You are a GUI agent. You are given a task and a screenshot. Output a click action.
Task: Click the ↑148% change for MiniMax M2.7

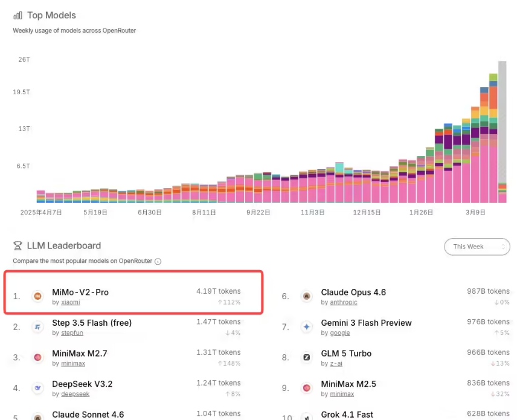coord(229,364)
